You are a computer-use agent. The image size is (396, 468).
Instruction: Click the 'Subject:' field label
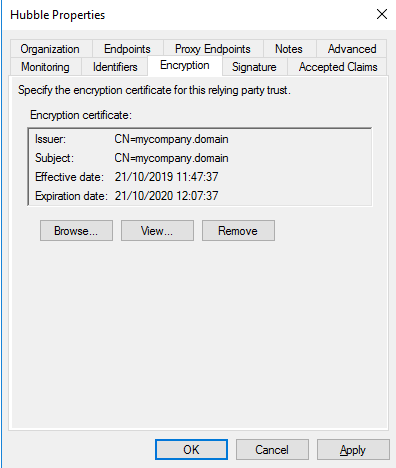coord(54,158)
